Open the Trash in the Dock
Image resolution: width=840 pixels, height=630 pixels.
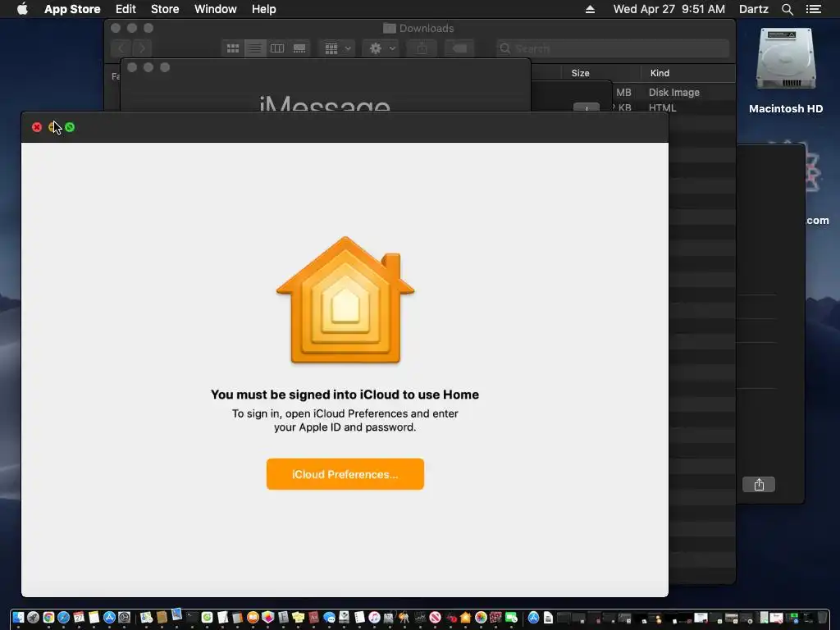[822, 617]
